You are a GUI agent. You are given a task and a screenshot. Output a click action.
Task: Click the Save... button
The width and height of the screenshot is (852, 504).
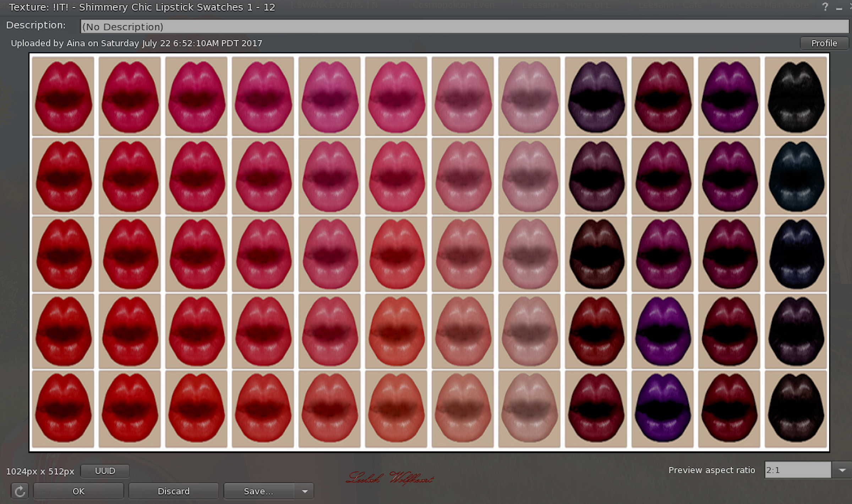point(259,491)
